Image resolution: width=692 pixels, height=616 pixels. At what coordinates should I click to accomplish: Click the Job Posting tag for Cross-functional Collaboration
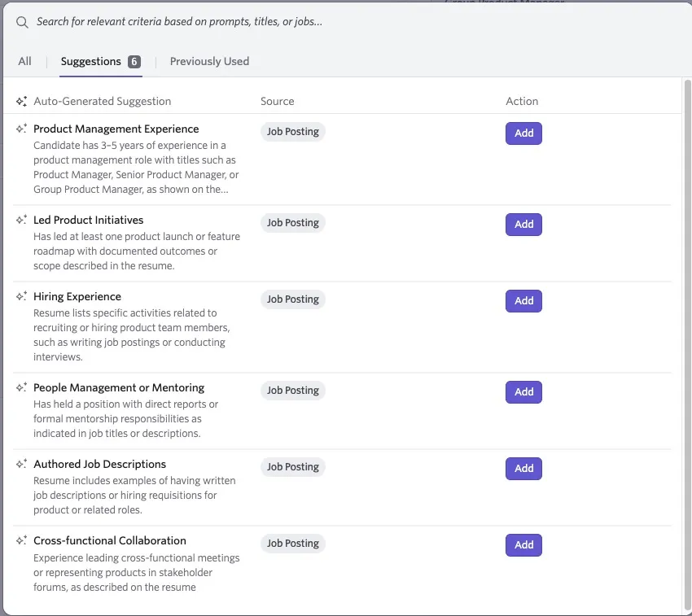[292, 544]
